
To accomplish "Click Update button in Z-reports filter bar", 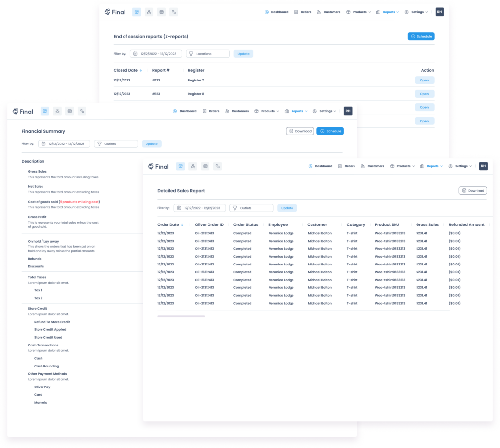I will [x=243, y=54].
